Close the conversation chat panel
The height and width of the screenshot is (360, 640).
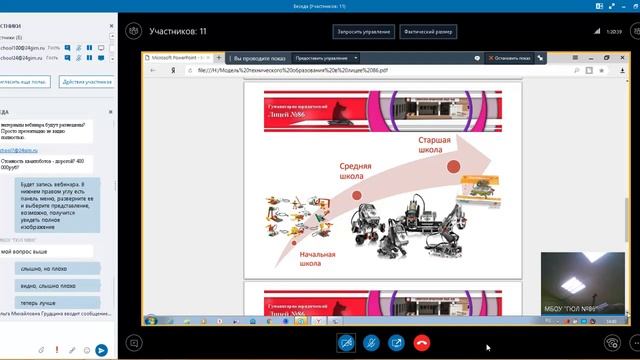coord(110,112)
